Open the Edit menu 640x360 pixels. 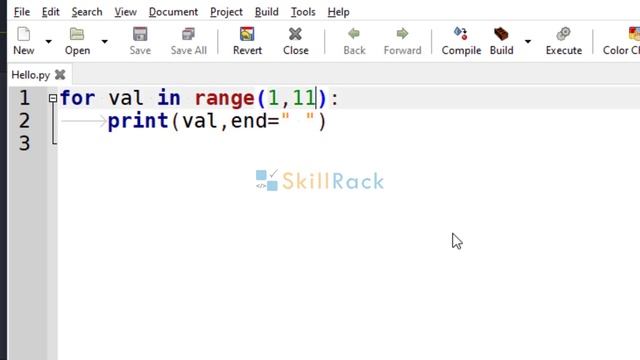(51, 12)
